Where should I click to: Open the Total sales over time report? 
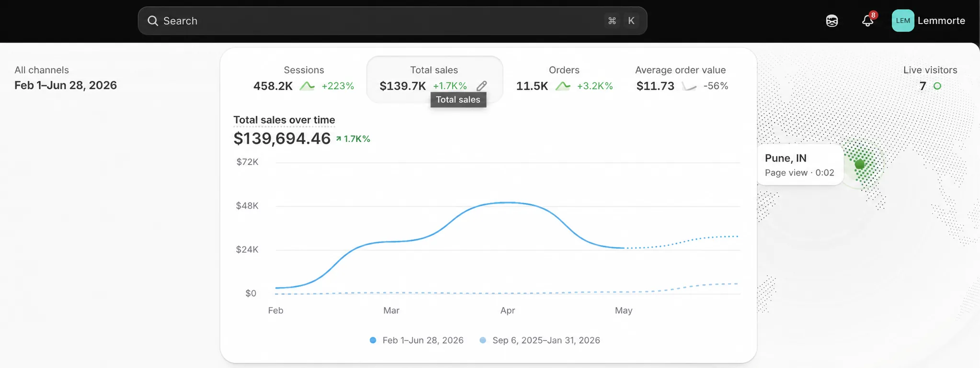pyautogui.click(x=284, y=120)
